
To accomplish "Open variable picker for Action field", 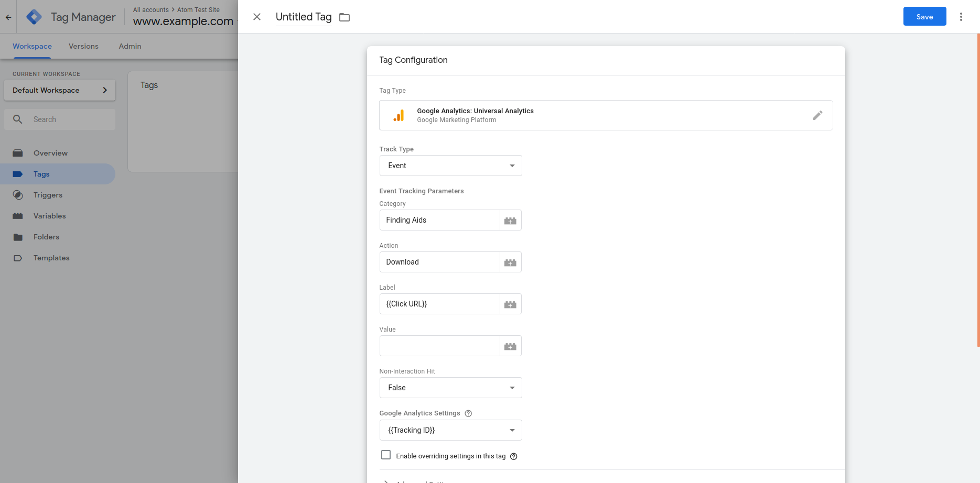I will (510, 262).
